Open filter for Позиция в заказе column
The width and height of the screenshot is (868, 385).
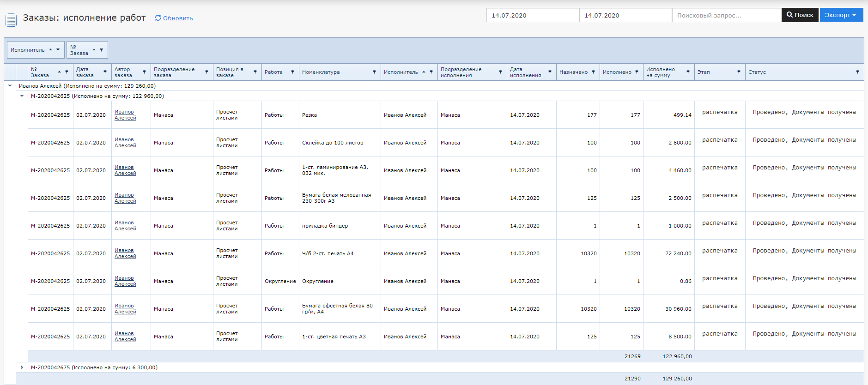tap(255, 72)
